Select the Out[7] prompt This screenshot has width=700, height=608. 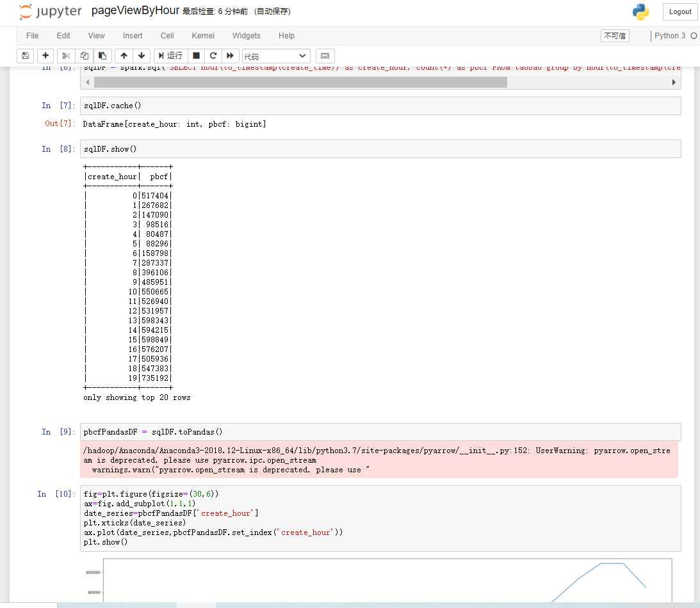60,124
